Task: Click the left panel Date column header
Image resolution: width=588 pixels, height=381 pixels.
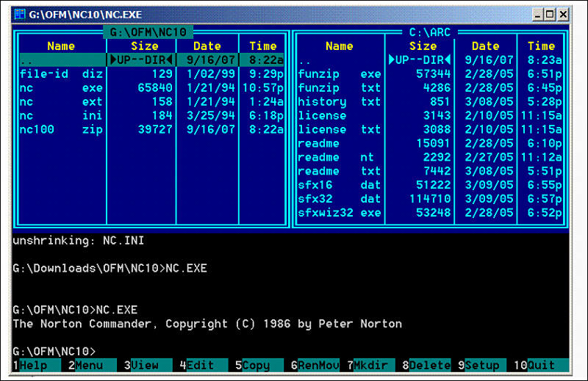Action: point(207,46)
